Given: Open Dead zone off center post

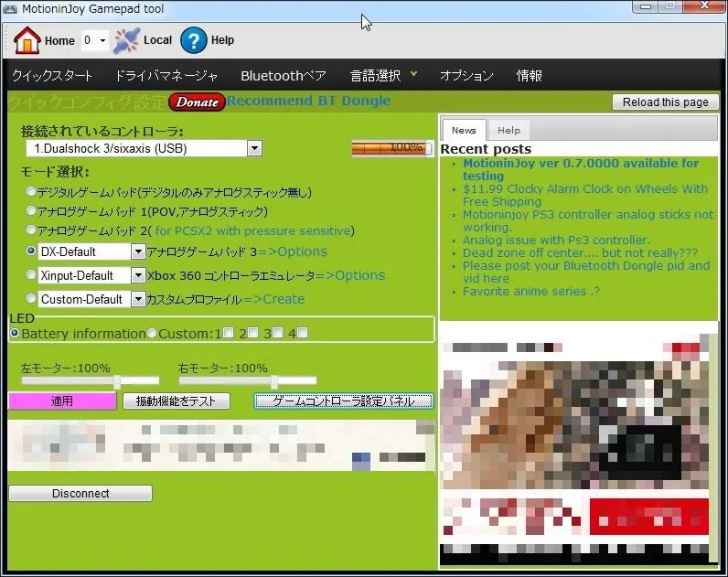Looking at the screenshot, I should (x=580, y=252).
